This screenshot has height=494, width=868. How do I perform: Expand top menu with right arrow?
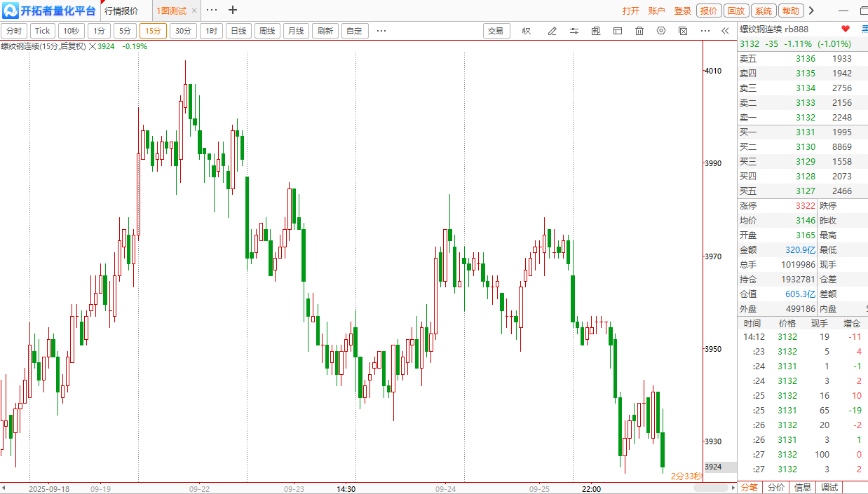(811, 11)
